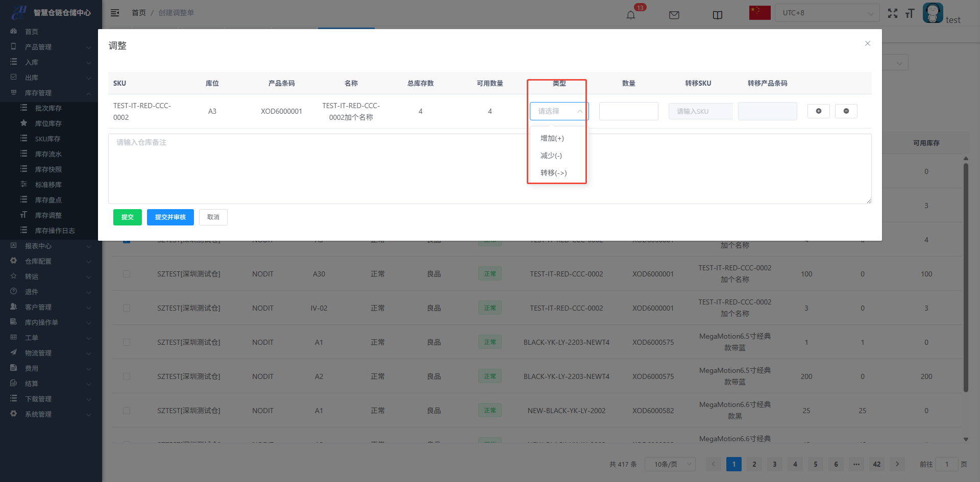Screen dimensions: 980x482
Task: Choose 转移(->) option in dropdown
Action: coord(553,173)
